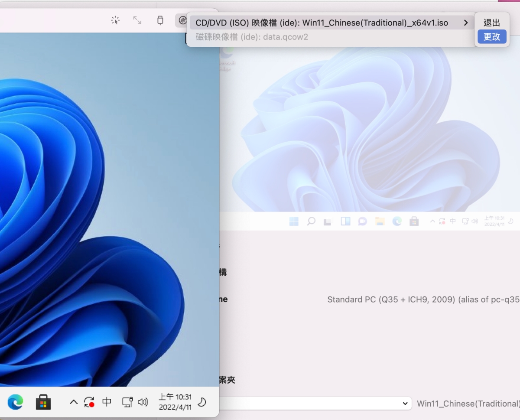Open the dropdown beside Win11_Chinese(Traditional)

(405, 404)
